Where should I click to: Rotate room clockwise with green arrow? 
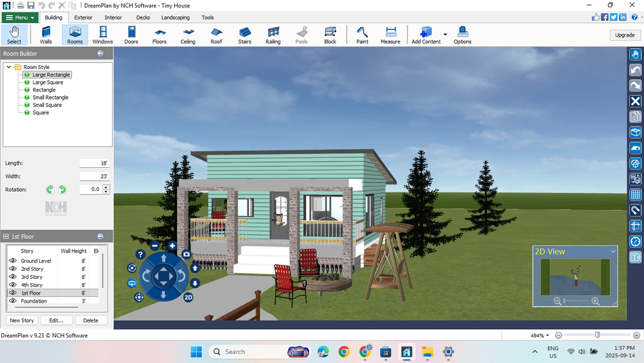coord(49,190)
